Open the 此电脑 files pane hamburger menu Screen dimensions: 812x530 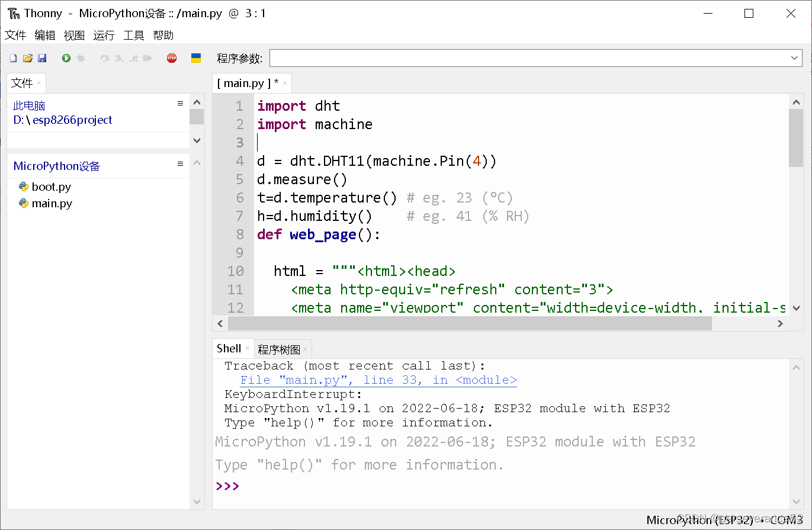[180, 102]
